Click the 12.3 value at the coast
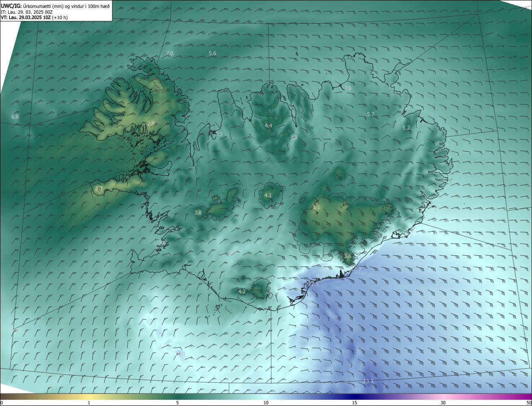The height and width of the screenshot is (406, 532). [357, 269]
